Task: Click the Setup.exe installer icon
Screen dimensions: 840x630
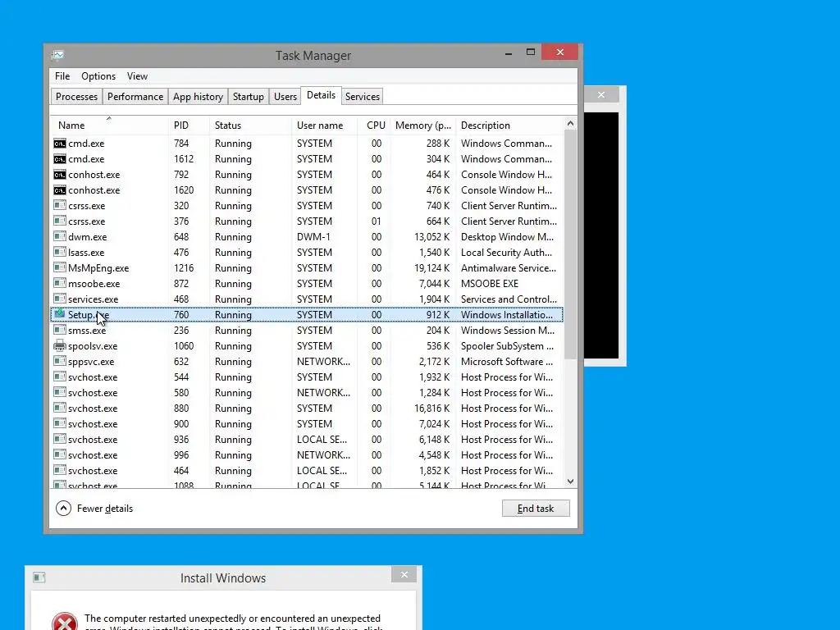Action: [59, 314]
